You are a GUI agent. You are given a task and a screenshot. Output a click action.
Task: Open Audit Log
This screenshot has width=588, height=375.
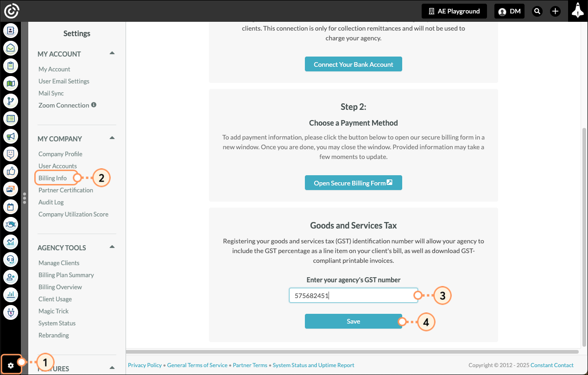pos(51,202)
